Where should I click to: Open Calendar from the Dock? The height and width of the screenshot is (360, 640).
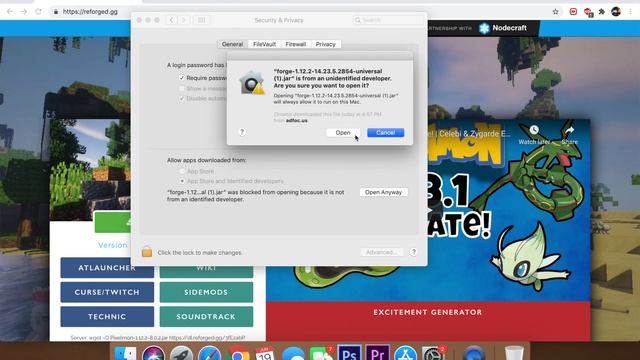coord(265,353)
